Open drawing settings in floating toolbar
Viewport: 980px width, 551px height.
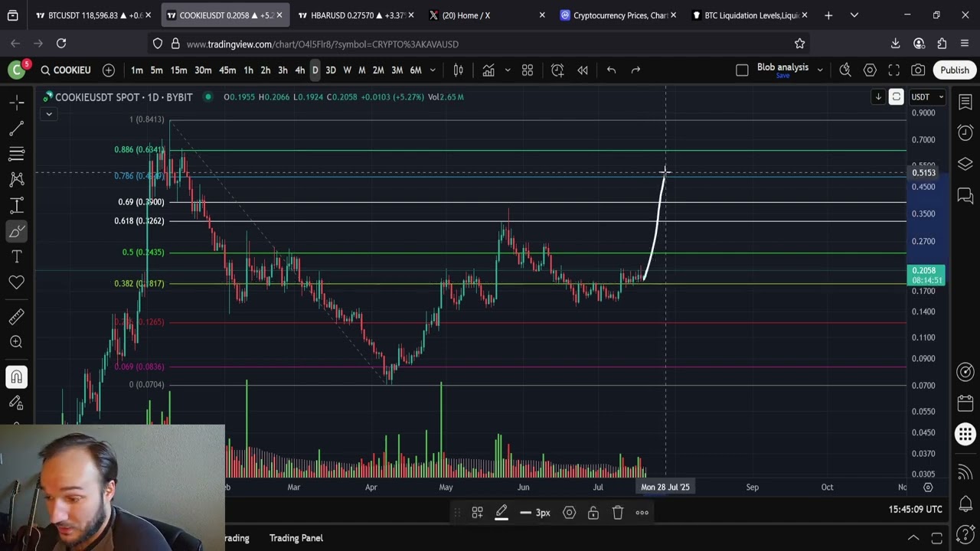pyautogui.click(x=569, y=513)
